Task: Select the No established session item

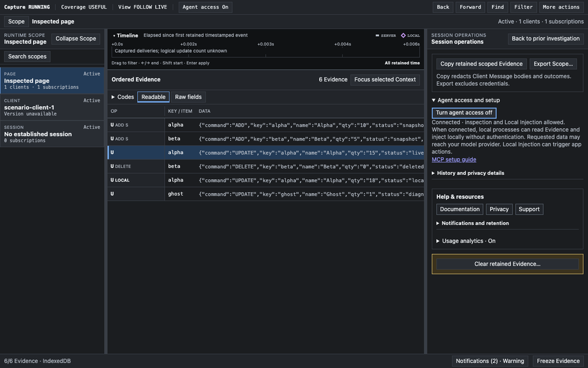Action: (52, 134)
